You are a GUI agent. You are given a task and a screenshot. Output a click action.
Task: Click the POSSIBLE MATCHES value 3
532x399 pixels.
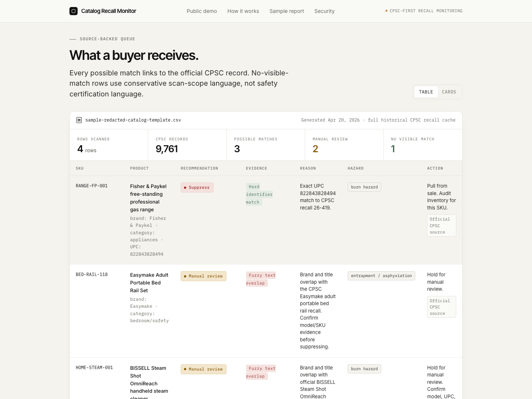click(237, 149)
